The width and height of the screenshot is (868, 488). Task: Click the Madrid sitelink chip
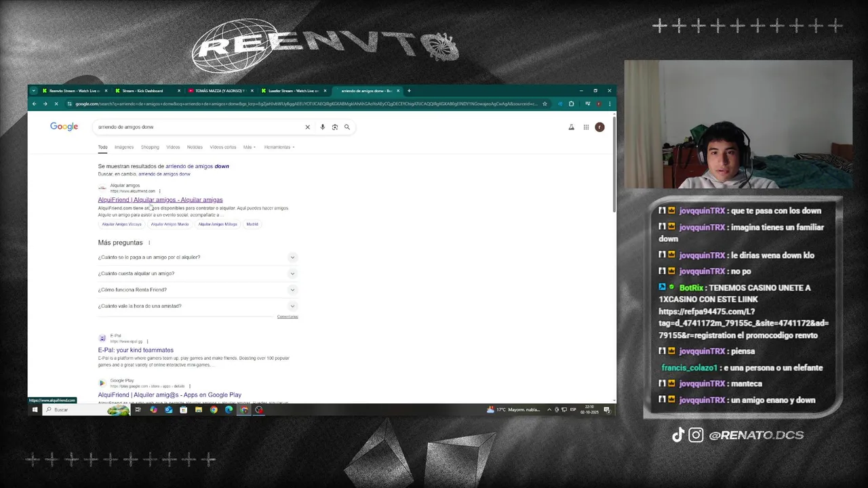[252, 224]
